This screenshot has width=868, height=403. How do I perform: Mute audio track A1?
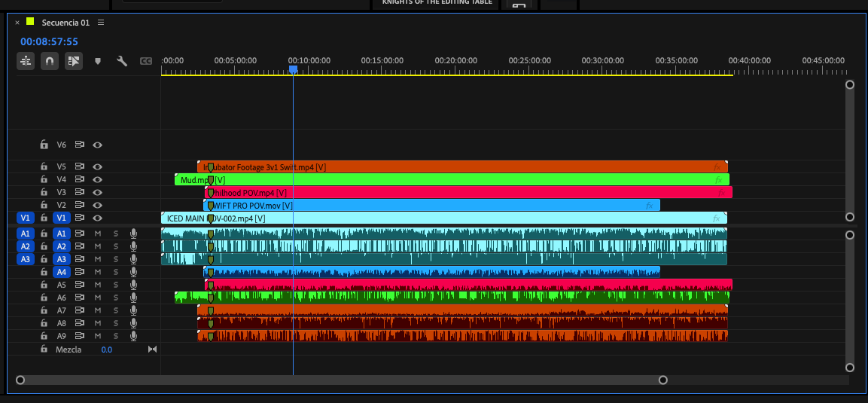click(x=98, y=234)
